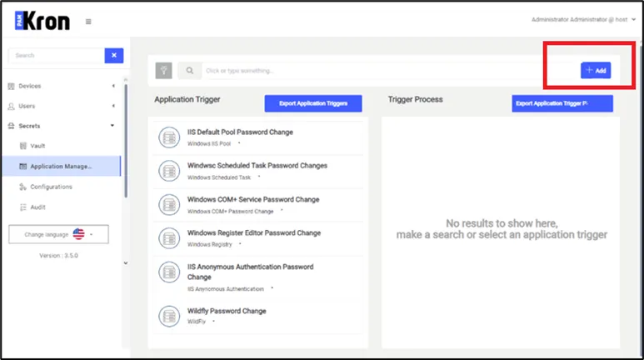The image size is (644, 360).
Task: Click the Wildfly trigger icon
Action: [x=169, y=316]
